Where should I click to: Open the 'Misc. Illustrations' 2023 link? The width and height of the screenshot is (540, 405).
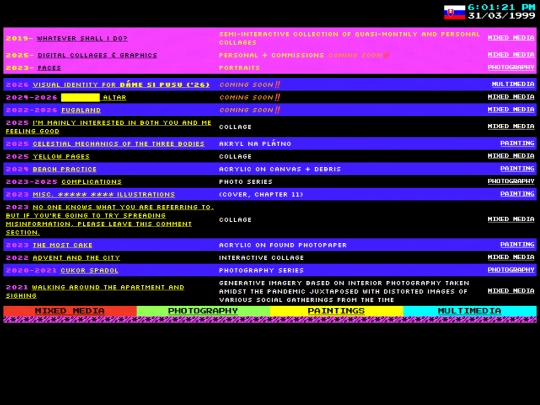(104, 195)
